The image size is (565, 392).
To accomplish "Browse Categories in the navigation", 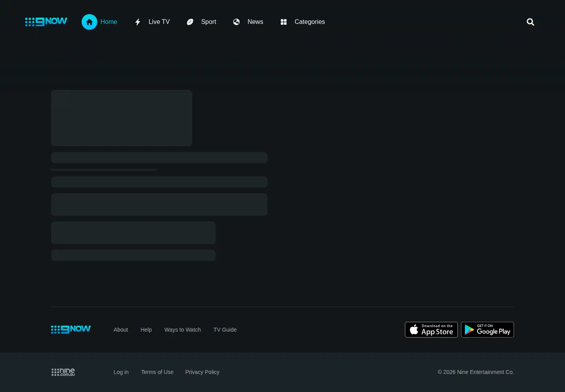I will [310, 22].
